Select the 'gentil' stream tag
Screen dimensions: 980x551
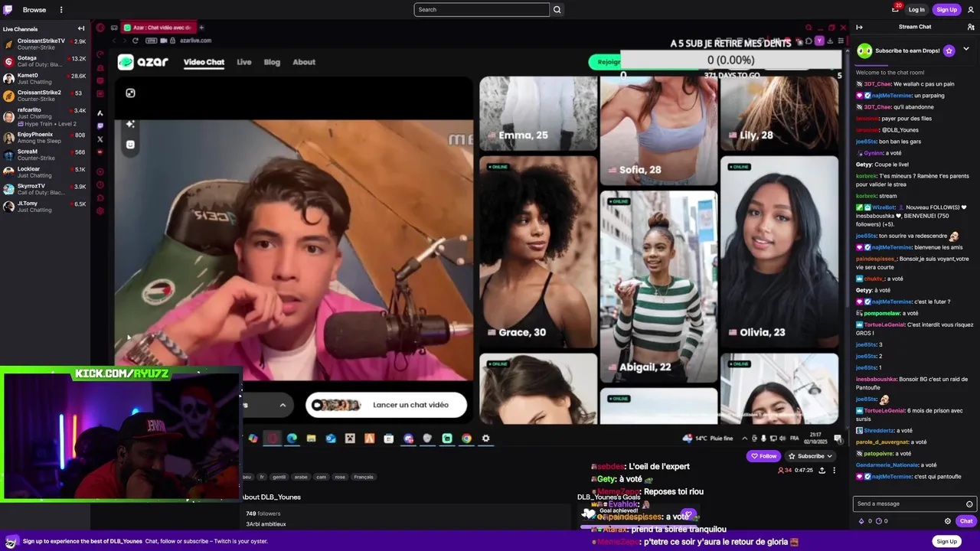[279, 477]
